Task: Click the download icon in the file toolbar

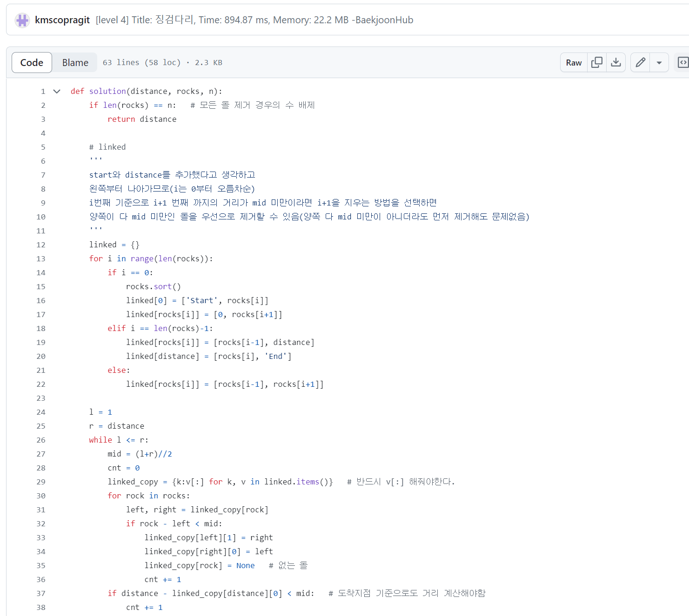Action: (616, 62)
